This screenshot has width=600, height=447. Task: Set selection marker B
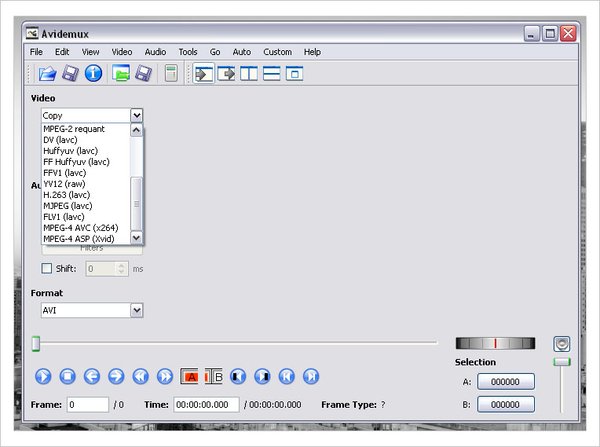214,376
